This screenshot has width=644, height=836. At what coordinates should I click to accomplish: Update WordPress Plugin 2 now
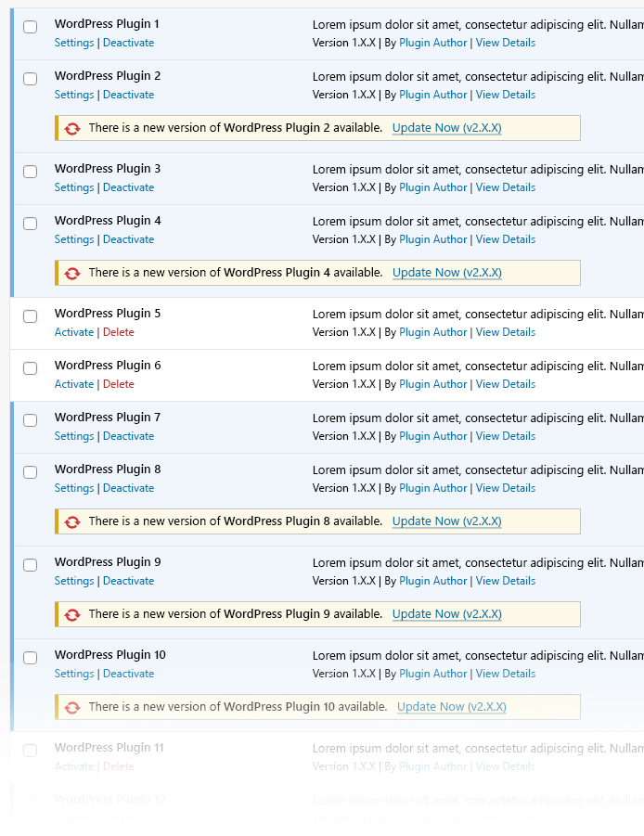[446, 128]
